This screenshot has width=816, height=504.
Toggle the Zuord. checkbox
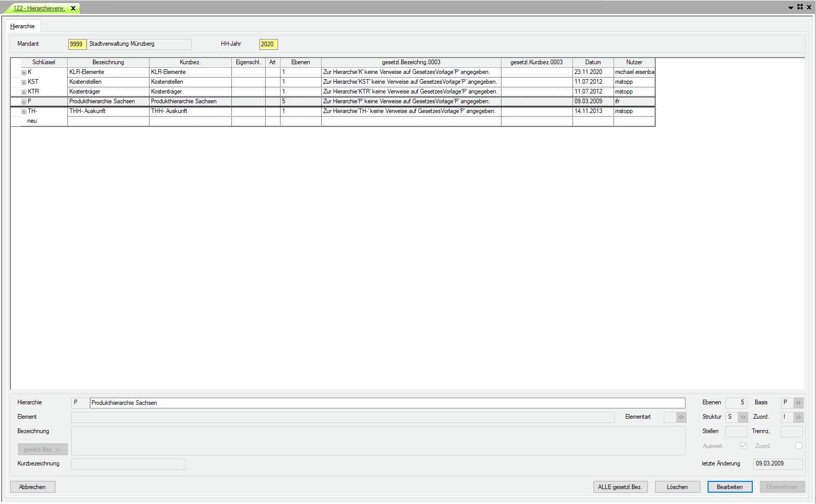tap(799, 446)
